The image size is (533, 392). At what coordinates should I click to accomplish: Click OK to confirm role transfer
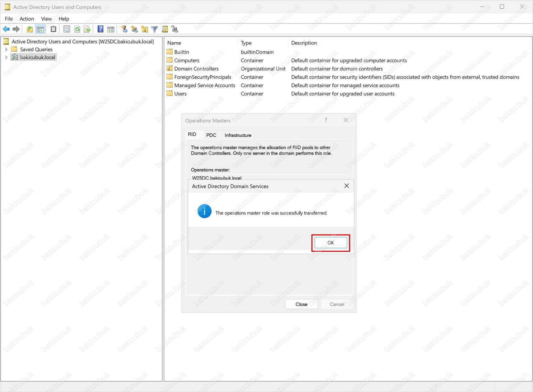coord(330,242)
